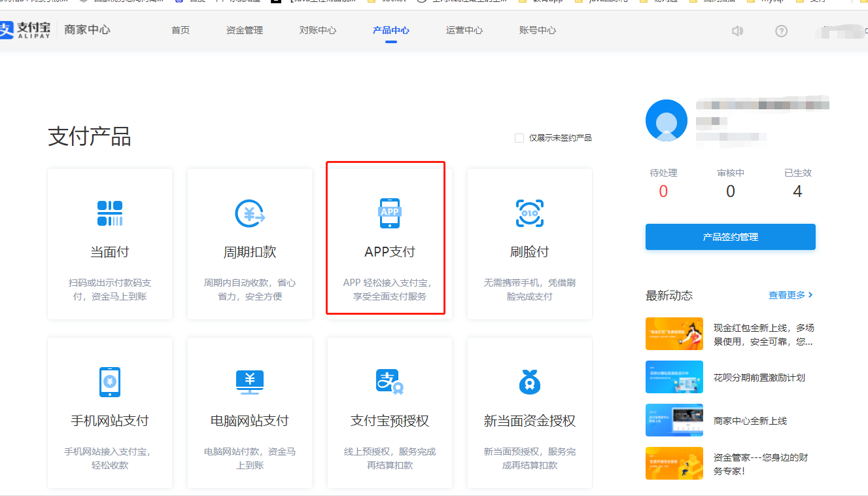
Task: Click 花呗分期 news thumbnail
Action: click(674, 377)
